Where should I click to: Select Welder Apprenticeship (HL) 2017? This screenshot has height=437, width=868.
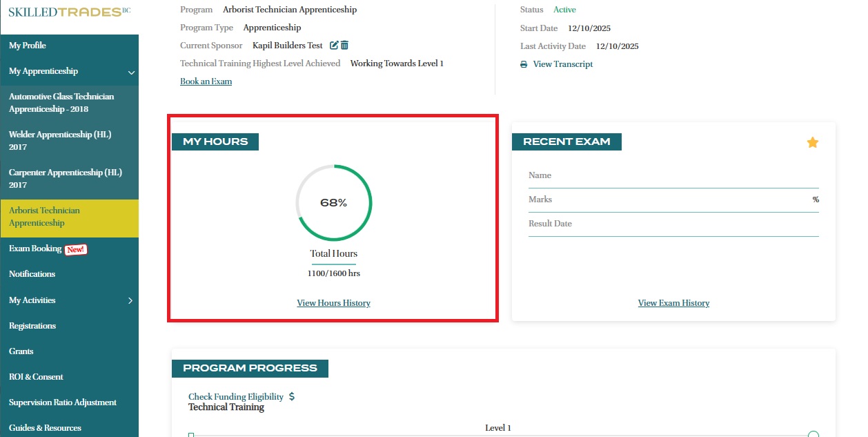tap(60, 141)
